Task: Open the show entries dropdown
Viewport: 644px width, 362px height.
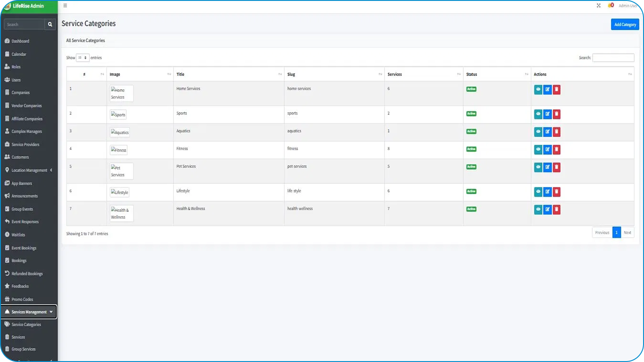Action: 82,58
